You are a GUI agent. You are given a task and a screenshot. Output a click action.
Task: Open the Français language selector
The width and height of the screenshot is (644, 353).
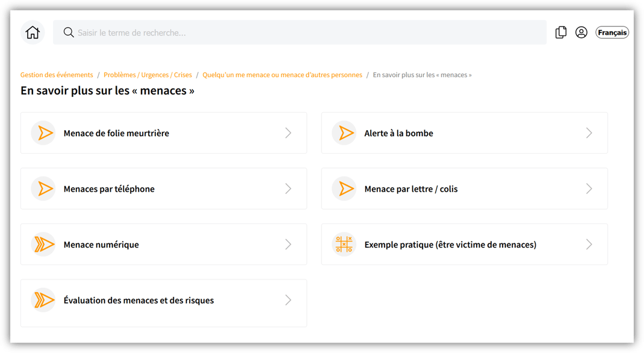tap(612, 33)
